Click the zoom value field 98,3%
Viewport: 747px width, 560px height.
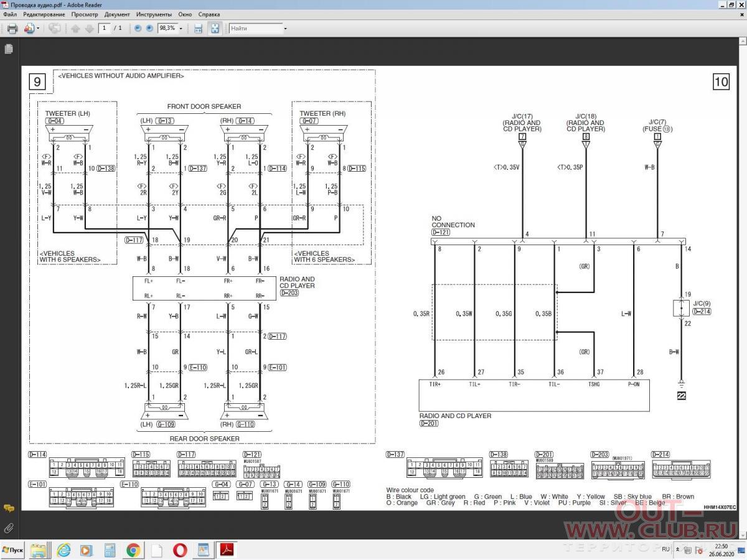coord(167,28)
